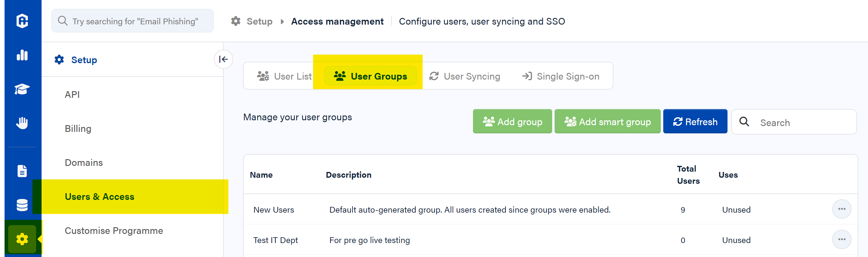This screenshot has width=868, height=257.
Task: Open options menu for Test IT Dept group
Action: pos(841,239)
